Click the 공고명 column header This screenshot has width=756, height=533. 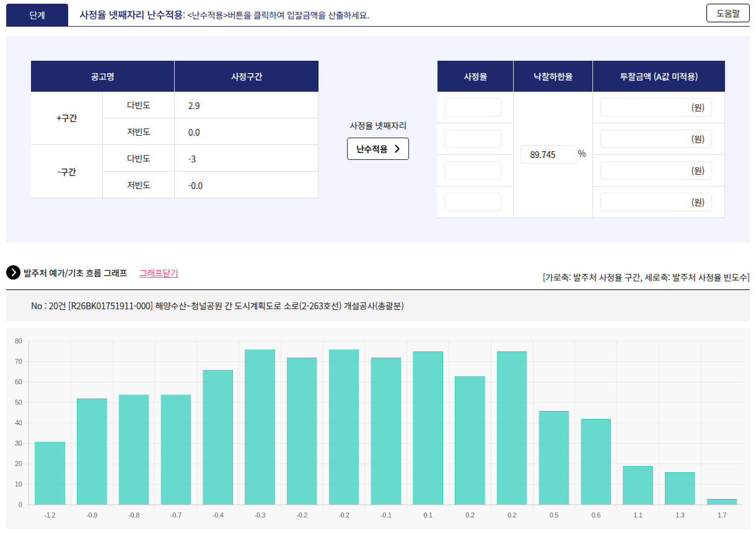(103, 76)
